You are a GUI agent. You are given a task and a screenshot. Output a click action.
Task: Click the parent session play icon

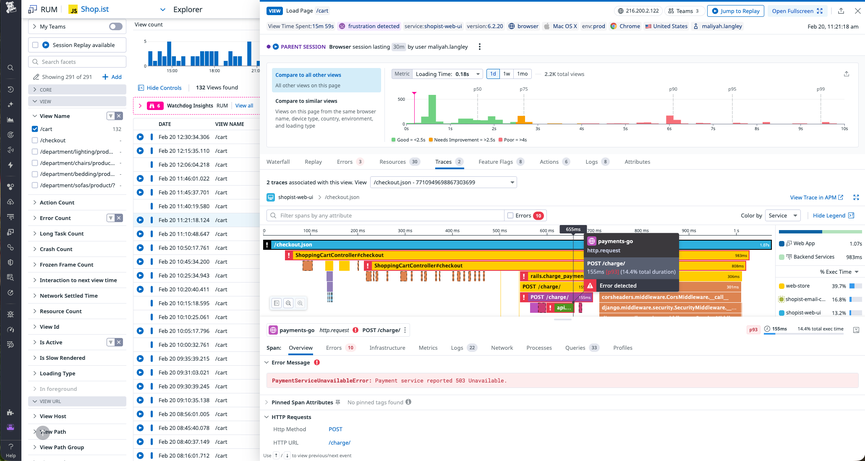pyautogui.click(x=275, y=47)
